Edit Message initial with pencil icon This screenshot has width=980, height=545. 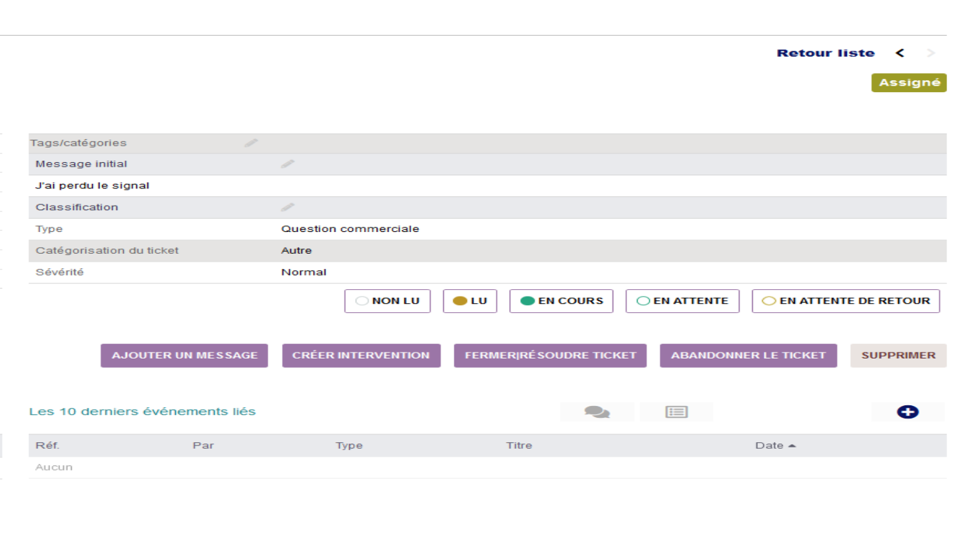(288, 163)
